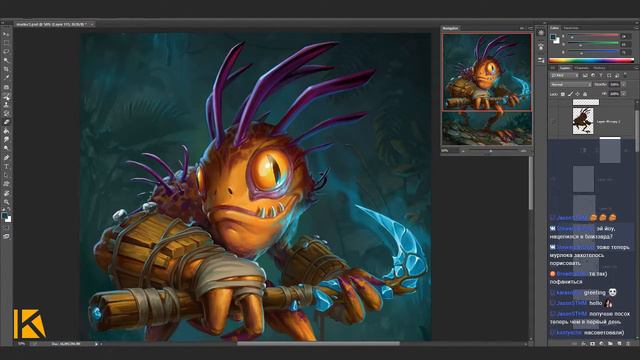The image size is (640, 360).
Task: Select the Crop tool
Action: click(6, 69)
